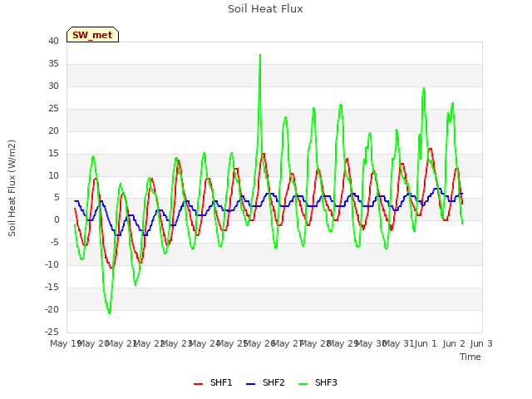Click the May 29 date tick label

(342, 343)
